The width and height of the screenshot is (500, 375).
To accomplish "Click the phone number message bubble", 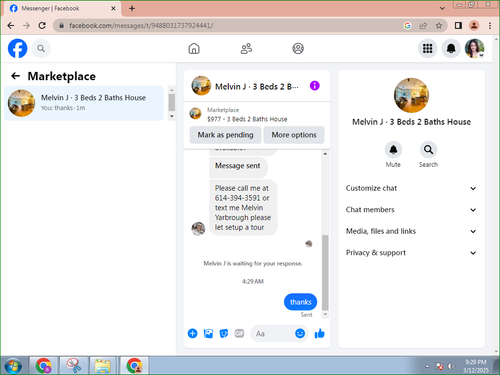I will [243, 208].
